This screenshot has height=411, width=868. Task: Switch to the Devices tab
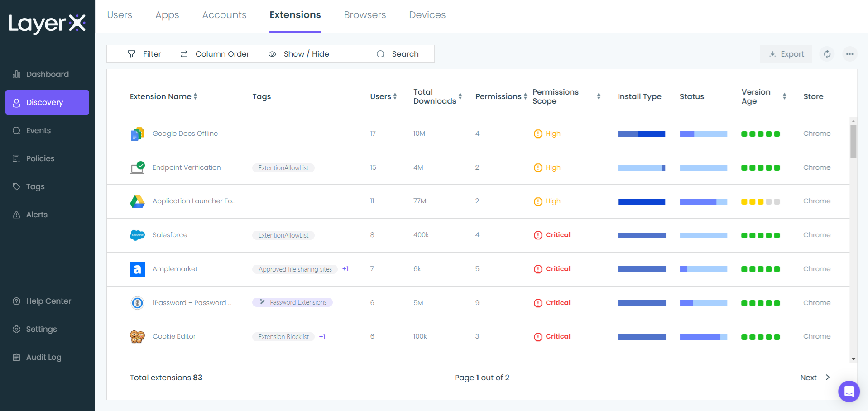pos(427,15)
